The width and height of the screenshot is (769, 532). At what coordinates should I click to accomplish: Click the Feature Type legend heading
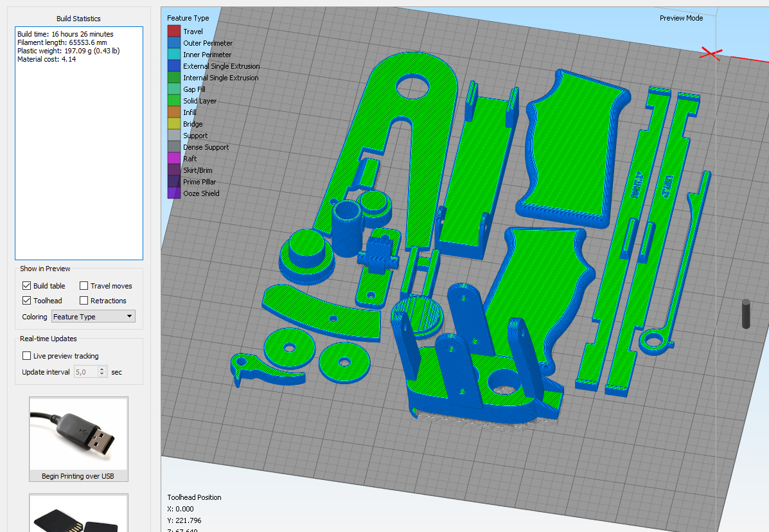188,18
